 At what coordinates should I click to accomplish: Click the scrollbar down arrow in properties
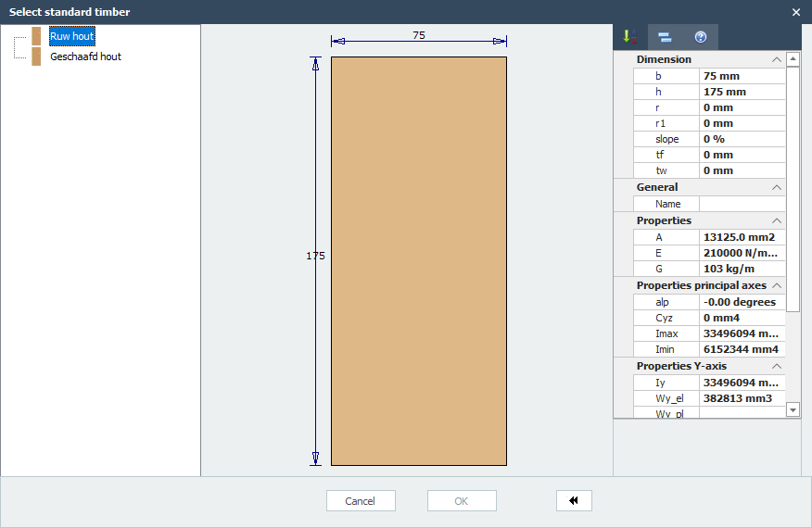pyautogui.click(x=793, y=409)
